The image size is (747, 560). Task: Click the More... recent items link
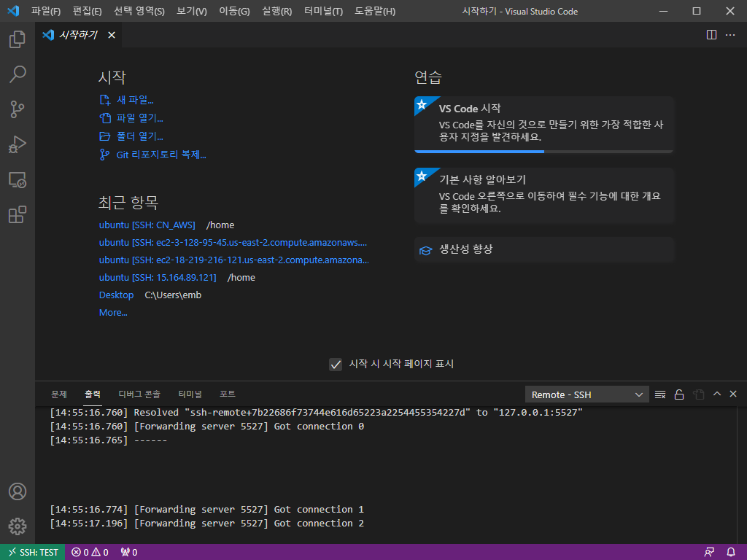click(x=113, y=313)
